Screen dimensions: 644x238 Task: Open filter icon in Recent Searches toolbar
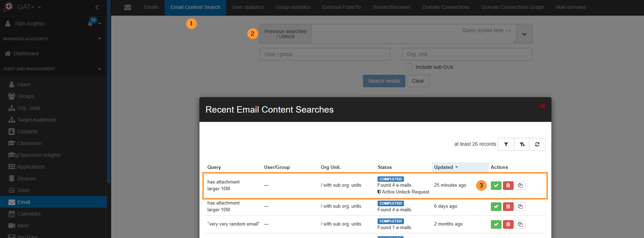click(506, 144)
